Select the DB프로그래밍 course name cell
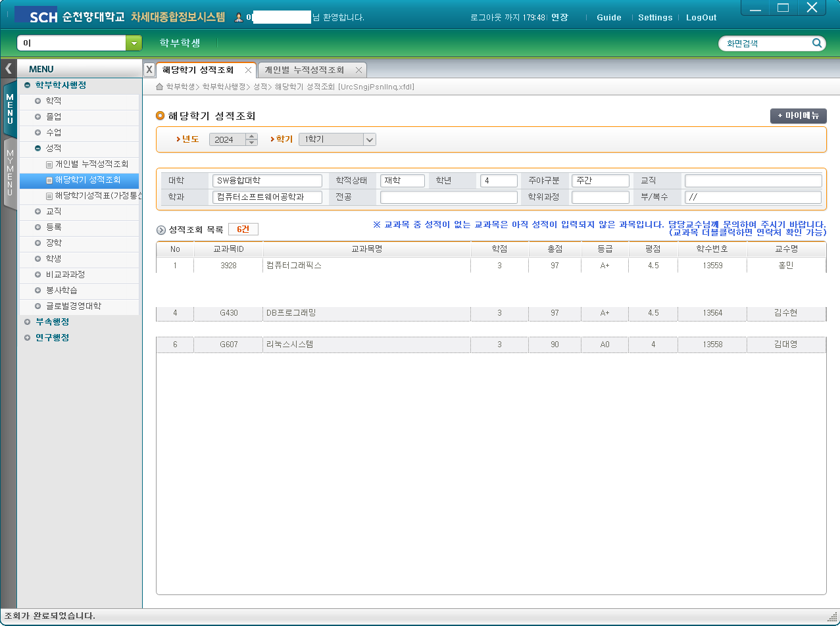 (x=367, y=313)
